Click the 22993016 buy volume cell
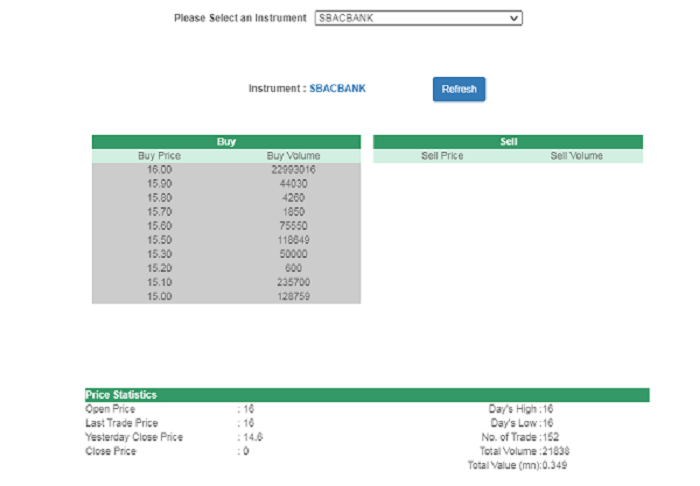Image resolution: width=700 pixels, height=486 pixels. click(x=293, y=170)
